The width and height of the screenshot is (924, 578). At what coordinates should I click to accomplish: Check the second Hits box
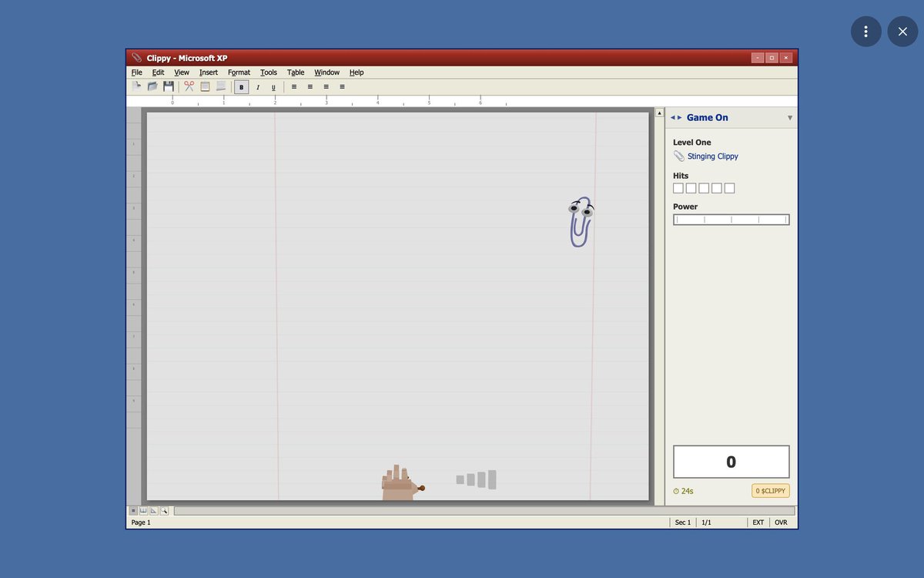point(691,188)
